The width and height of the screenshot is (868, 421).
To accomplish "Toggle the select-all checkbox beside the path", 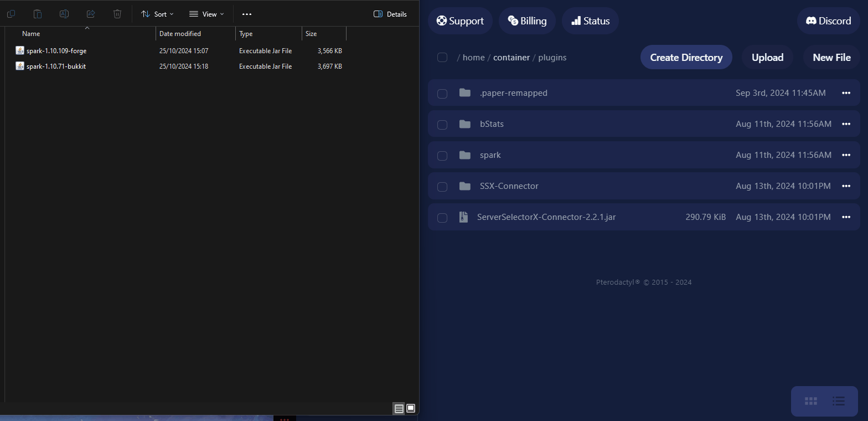I will (x=442, y=58).
